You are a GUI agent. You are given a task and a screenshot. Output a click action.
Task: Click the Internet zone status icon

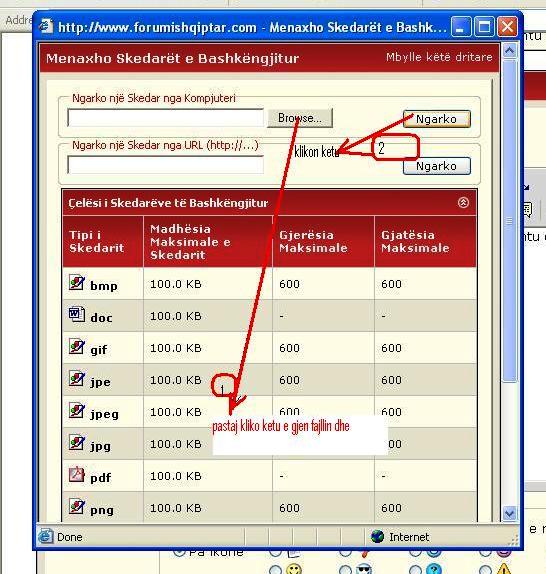pos(377,537)
